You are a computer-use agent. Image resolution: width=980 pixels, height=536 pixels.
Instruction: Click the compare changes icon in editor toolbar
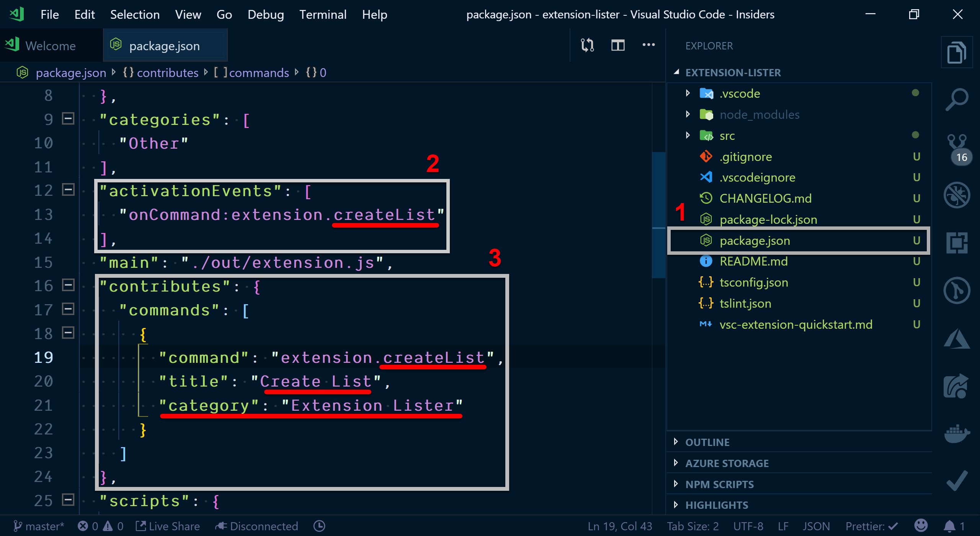pos(587,45)
